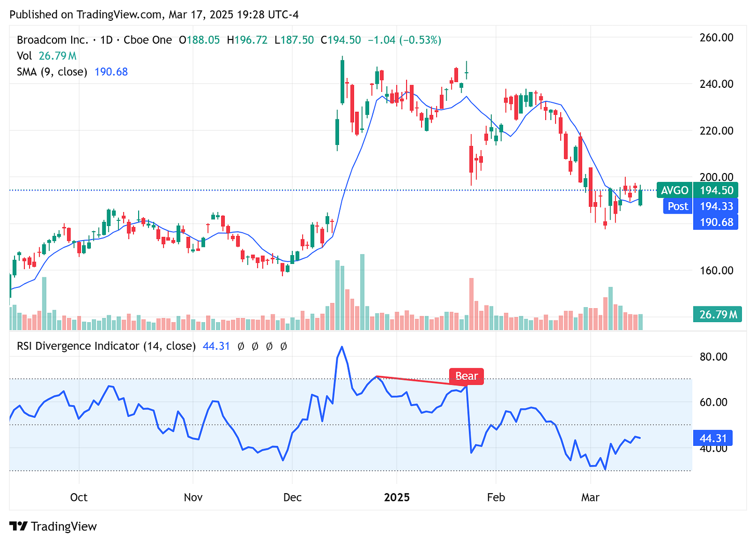The image size is (756, 543).
Task: Click the Post 194.33 price badge
Action: tap(698, 206)
